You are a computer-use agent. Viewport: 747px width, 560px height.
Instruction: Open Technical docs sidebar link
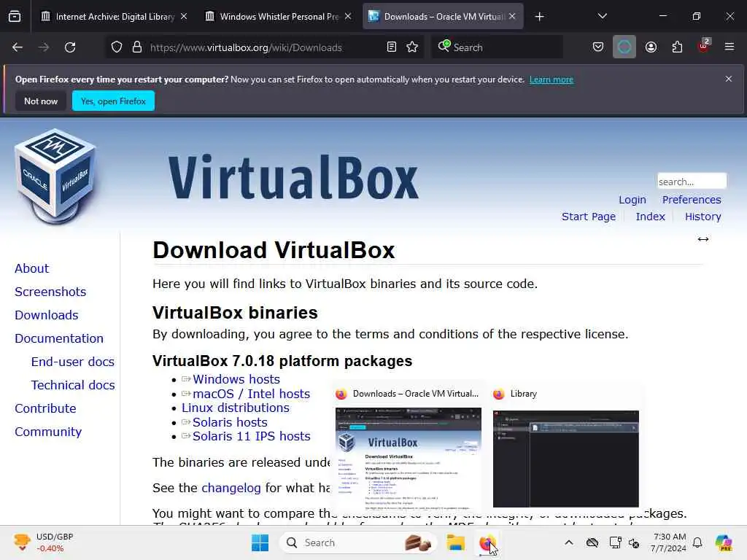pyautogui.click(x=73, y=385)
